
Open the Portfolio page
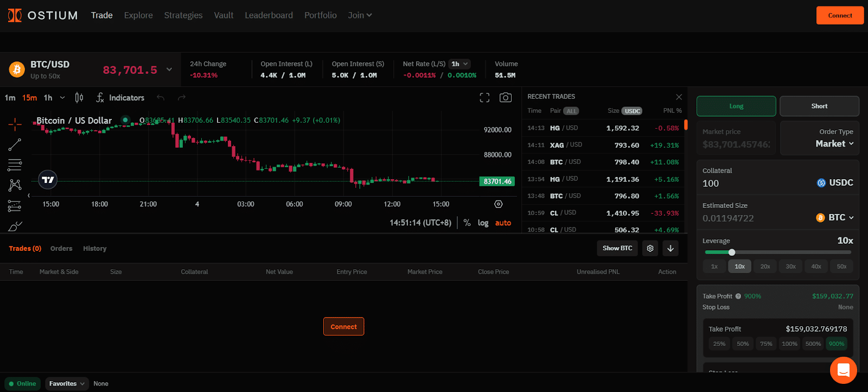coord(321,15)
